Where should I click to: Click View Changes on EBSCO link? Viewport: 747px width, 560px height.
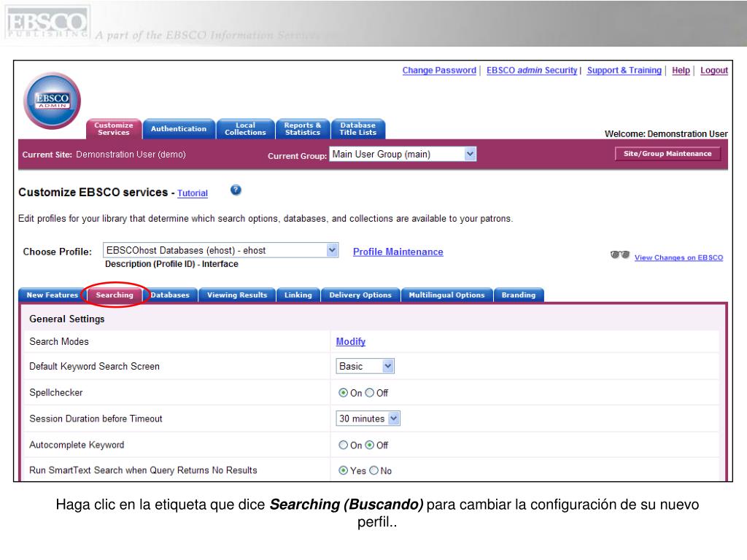pos(678,257)
